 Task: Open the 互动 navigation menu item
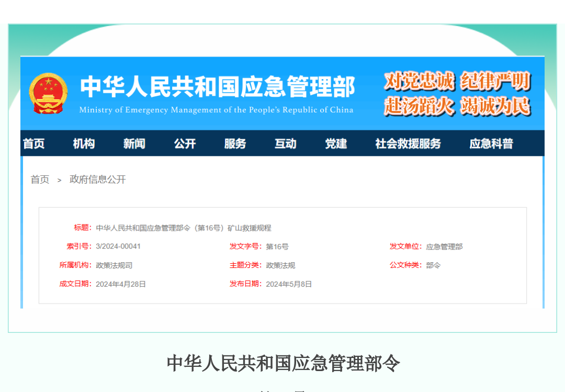tap(286, 143)
